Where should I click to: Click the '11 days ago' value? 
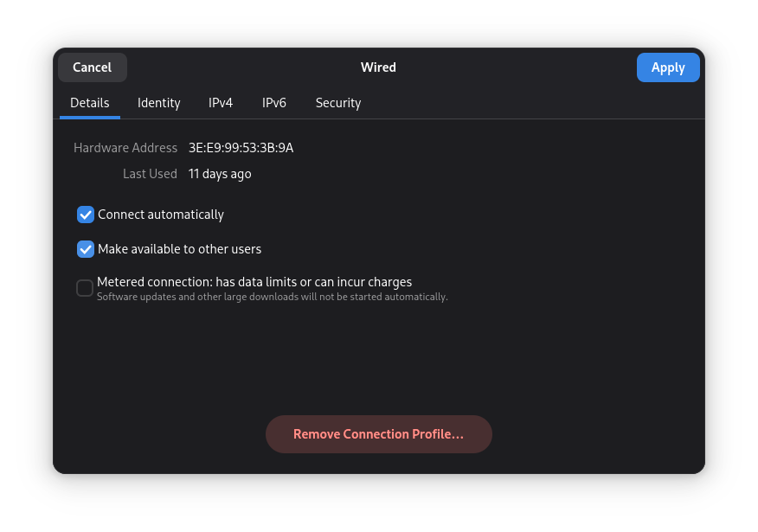(x=220, y=174)
